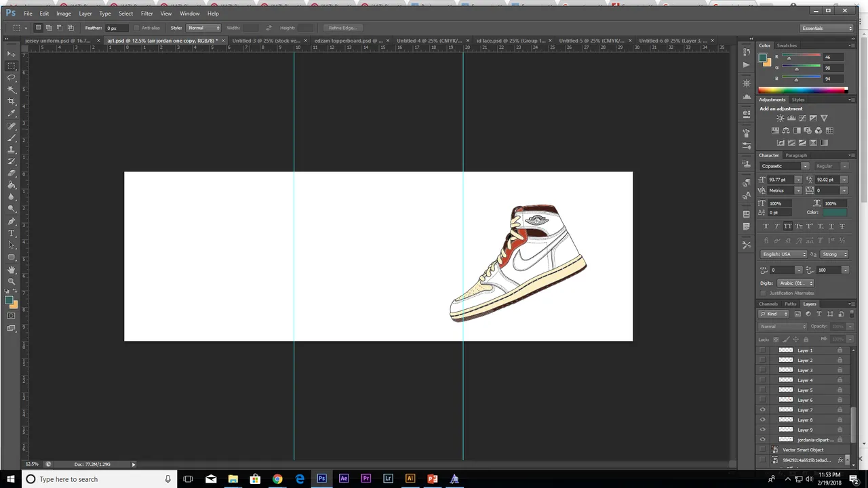
Task: Click the foreground color swatch in toolbox
Action: coord(9,300)
